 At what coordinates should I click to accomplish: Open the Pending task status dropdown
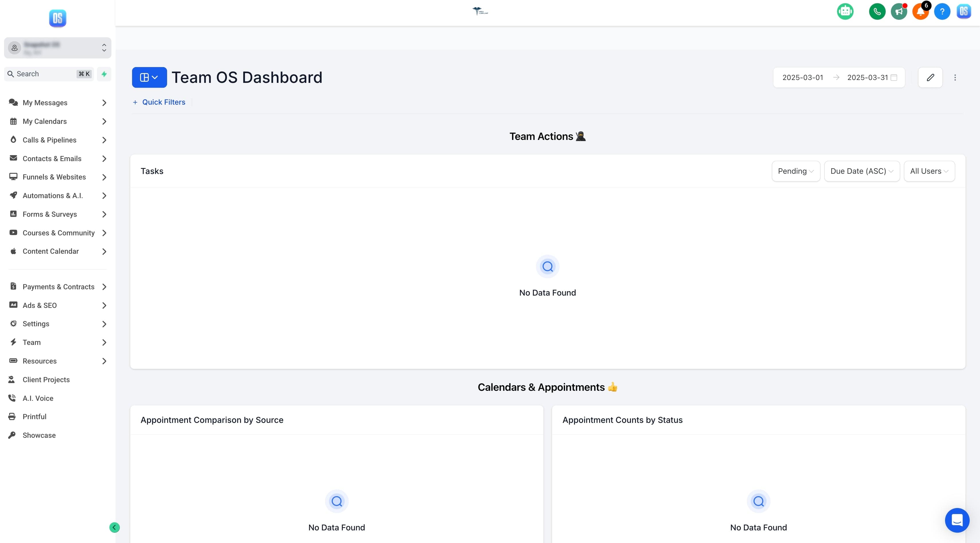pyautogui.click(x=795, y=171)
